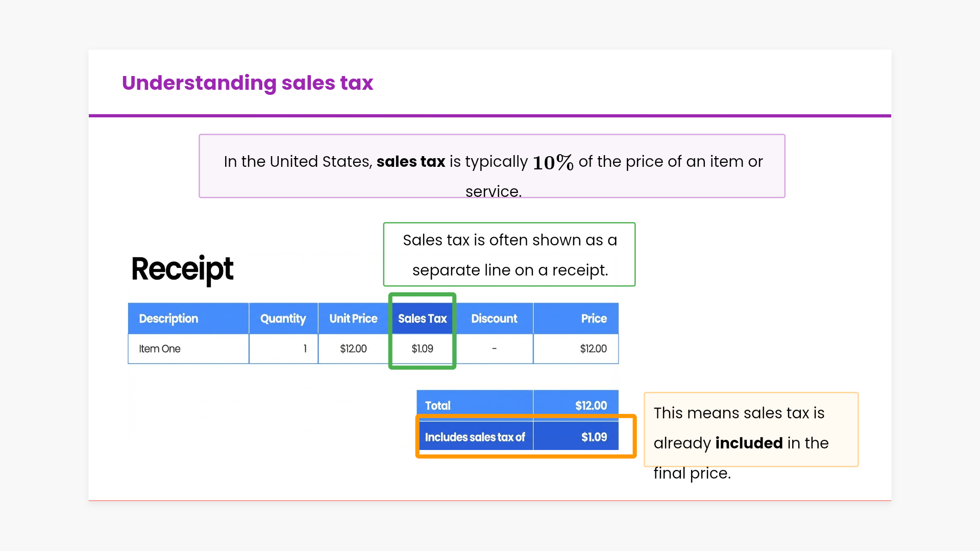Click the dash cell under Discount
The width and height of the screenshot is (980, 551).
coord(494,349)
